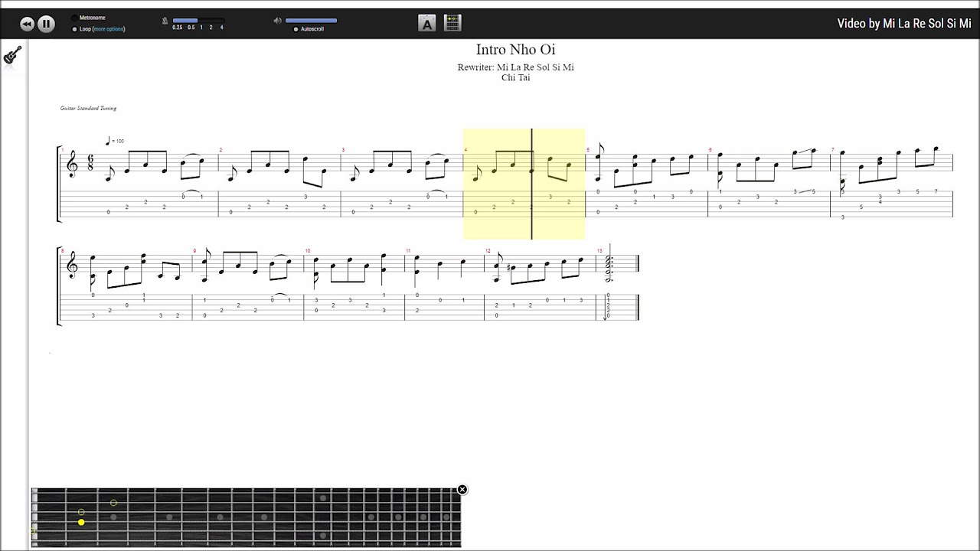Set playback speed to 2
The image size is (980, 551).
coord(211,28)
